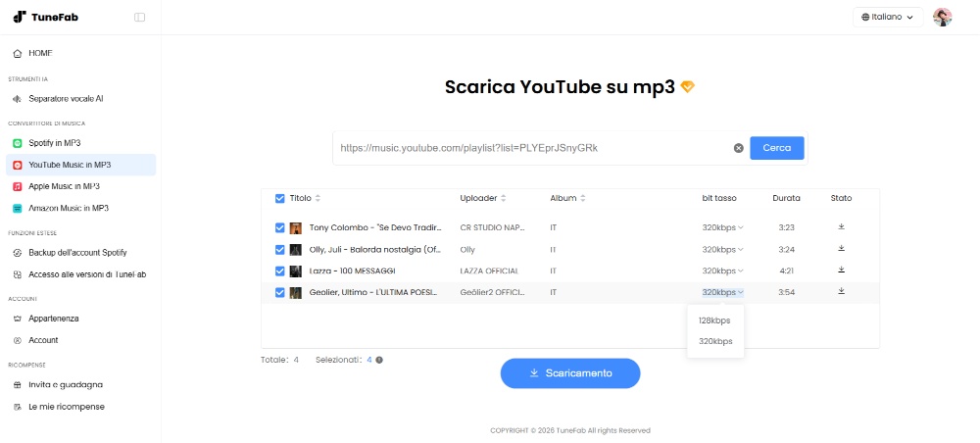Click the info icon next to Selezionati
Image resolution: width=980 pixels, height=443 pixels.
378,360
